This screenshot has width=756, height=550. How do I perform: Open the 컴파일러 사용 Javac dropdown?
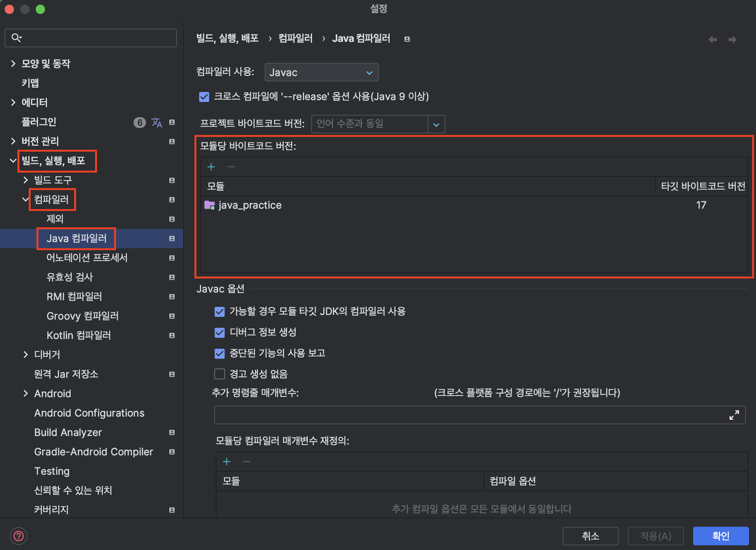pos(321,73)
